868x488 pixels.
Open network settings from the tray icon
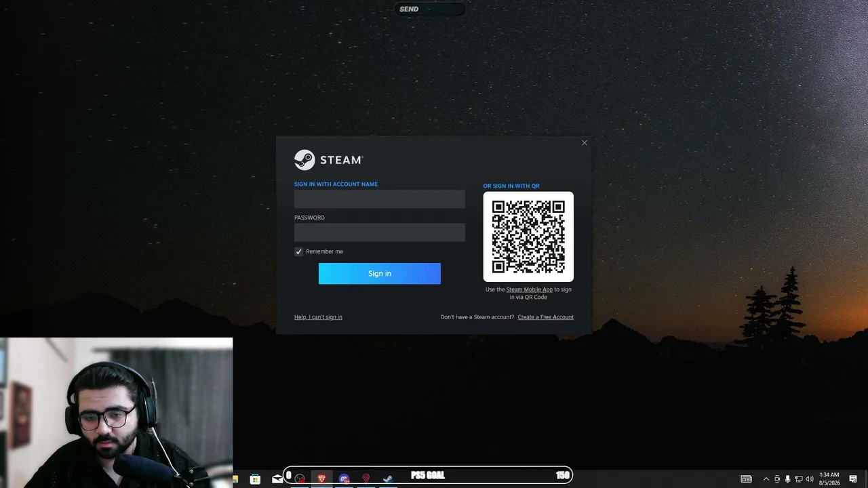pos(798,479)
